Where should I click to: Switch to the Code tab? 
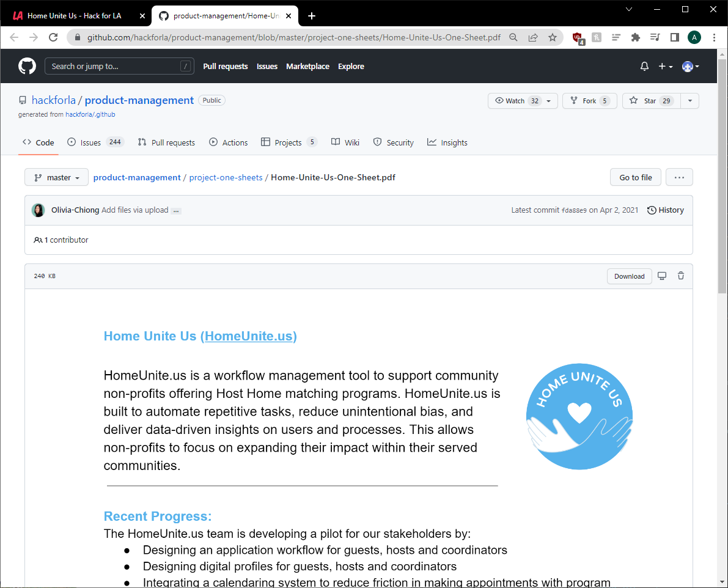pos(39,142)
